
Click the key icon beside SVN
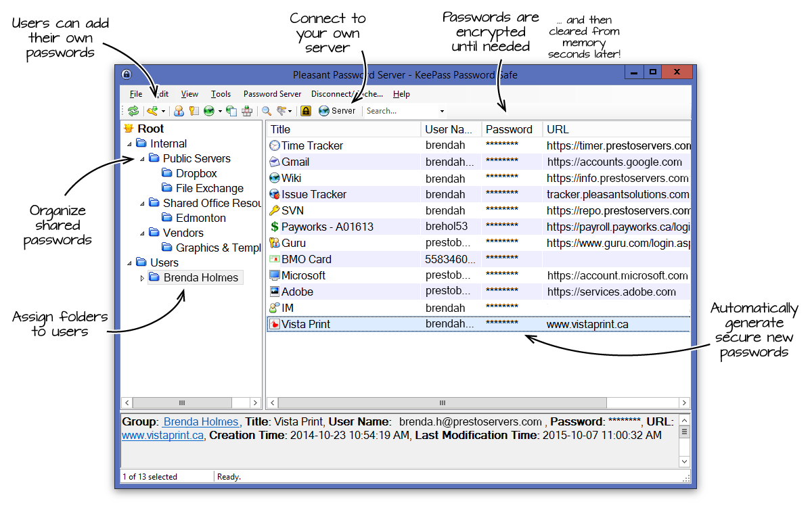click(274, 210)
